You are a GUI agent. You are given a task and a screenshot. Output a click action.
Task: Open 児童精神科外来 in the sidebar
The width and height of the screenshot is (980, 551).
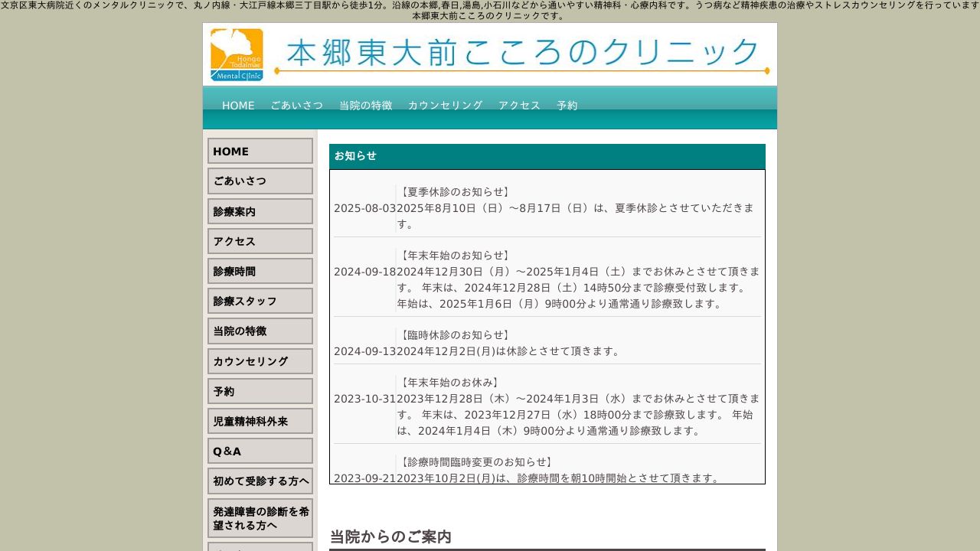[x=260, y=420]
